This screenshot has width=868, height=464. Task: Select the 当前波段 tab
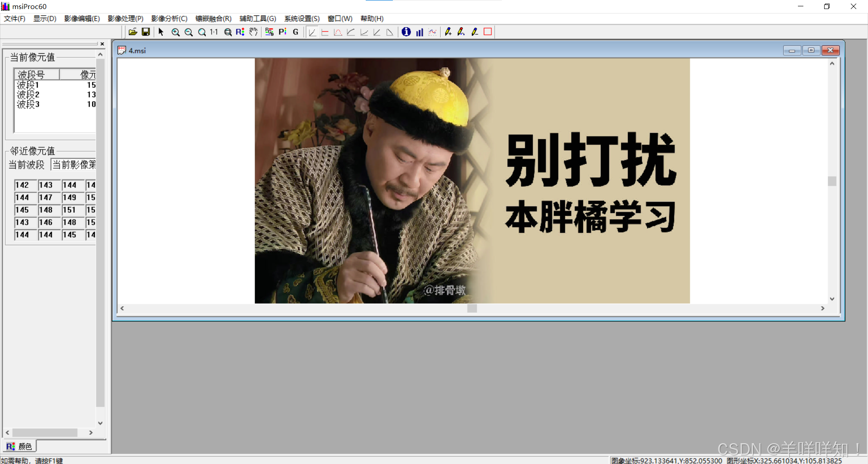[x=27, y=164]
